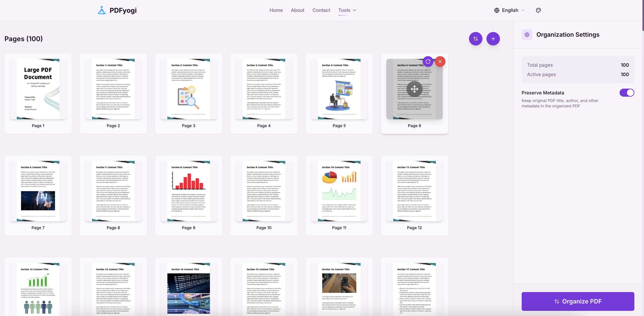Screen dimensions: 644x316
Task: Click the Organize PDF button
Action: [578, 301]
